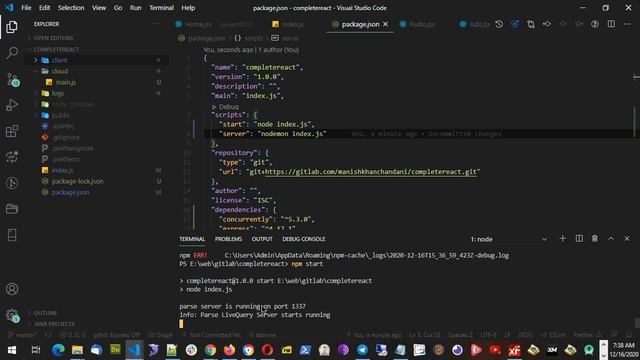Open the File menu

pyautogui.click(x=26, y=8)
